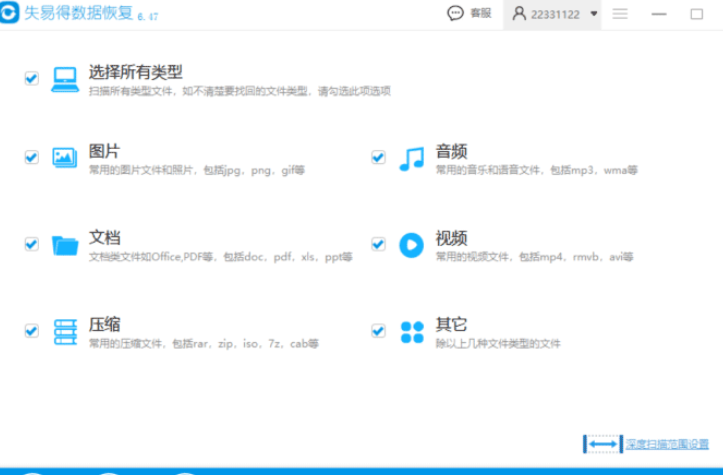Image resolution: width=723 pixels, height=475 pixels.
Task: Click the music note icon for 音频
Action: tap(411, 159)
